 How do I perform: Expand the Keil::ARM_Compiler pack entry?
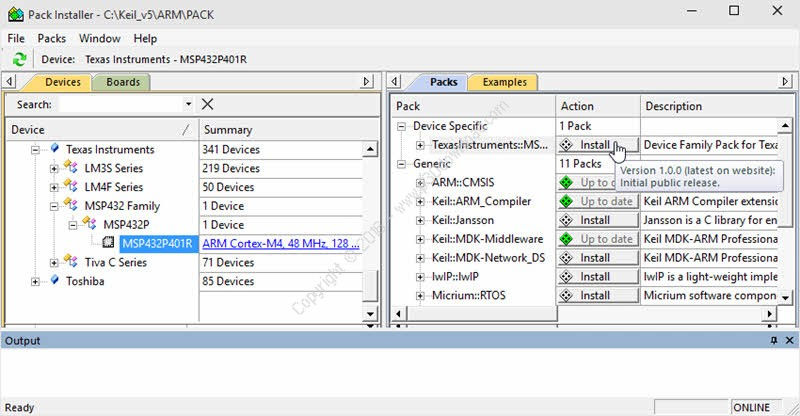click(x=420, y=202)
